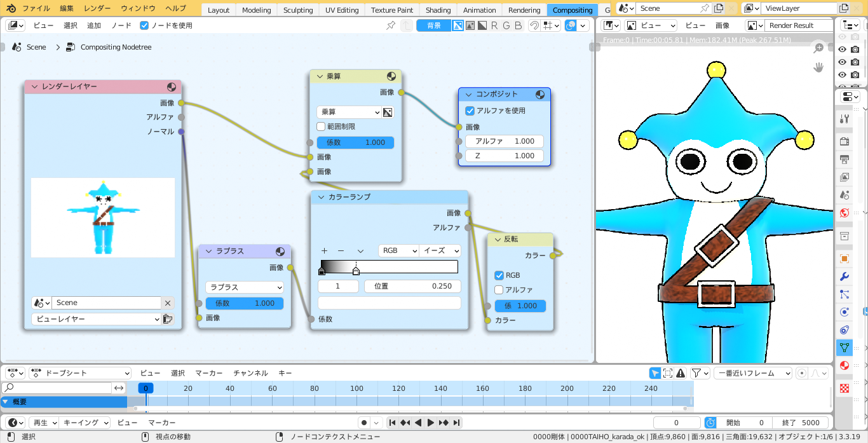Image resolution: width=868 pixels, height=443 pixels.
Task: Collapse the カラーランプ node
Action: pyautogui.click(x=321, y=197)
